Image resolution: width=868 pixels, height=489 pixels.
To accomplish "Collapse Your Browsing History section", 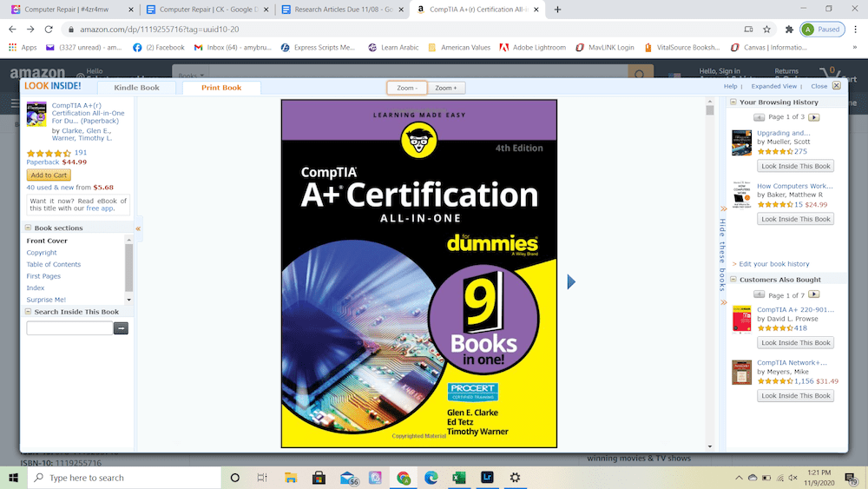I will click(733, 102).
